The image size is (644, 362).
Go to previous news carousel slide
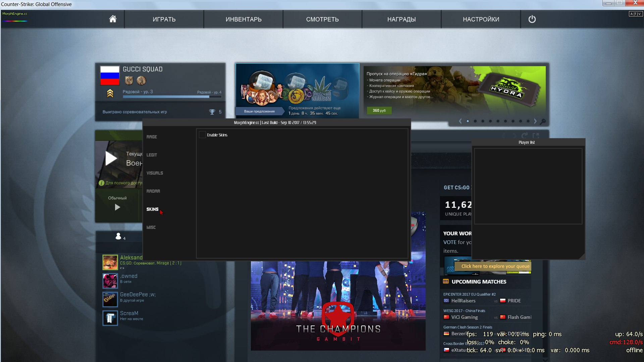point(460,121)
